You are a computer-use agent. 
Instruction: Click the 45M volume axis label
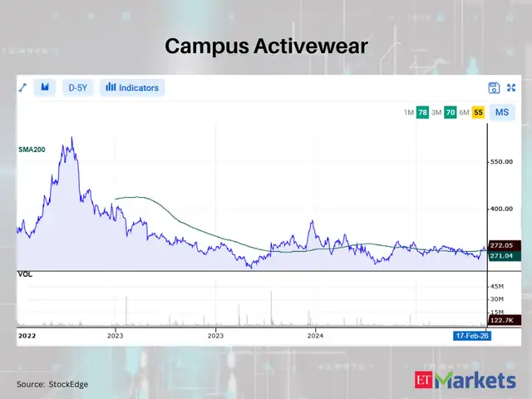pyautogui.click(x=497, y=287)
